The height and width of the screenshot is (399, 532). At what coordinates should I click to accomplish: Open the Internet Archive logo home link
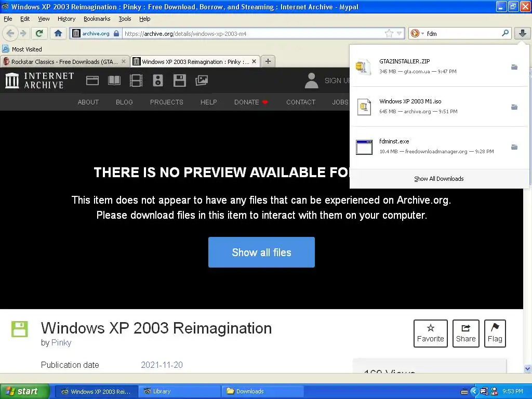39,81
